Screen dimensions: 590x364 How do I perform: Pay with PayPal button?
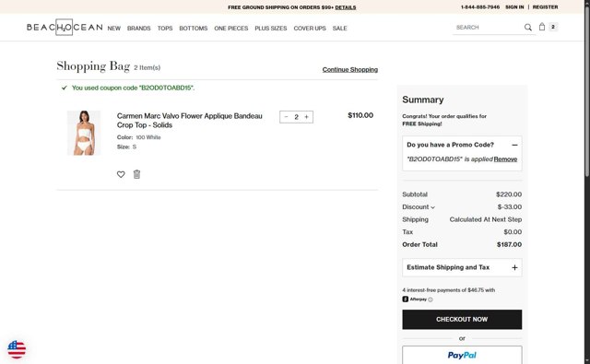[x=462, y=355]
